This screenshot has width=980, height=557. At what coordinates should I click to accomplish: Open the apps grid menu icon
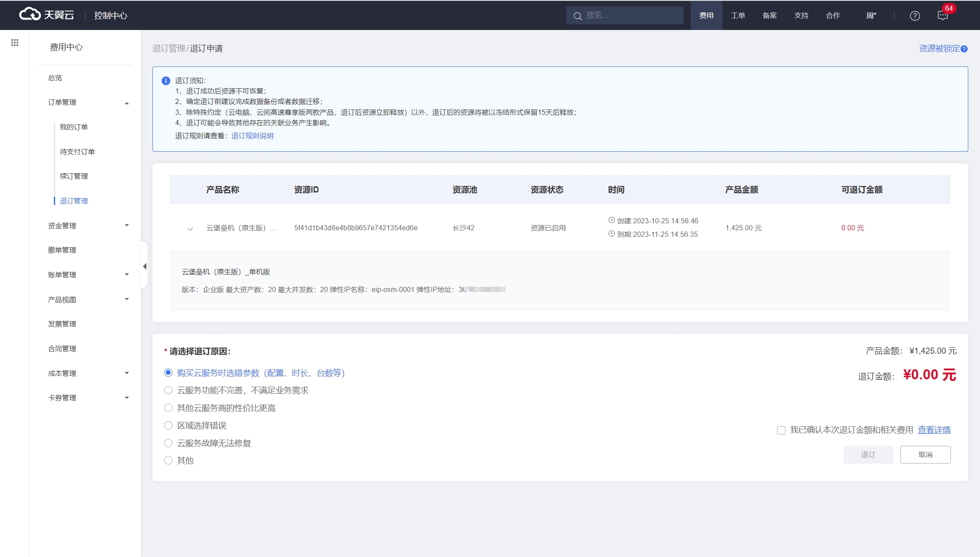coord(15,43)
